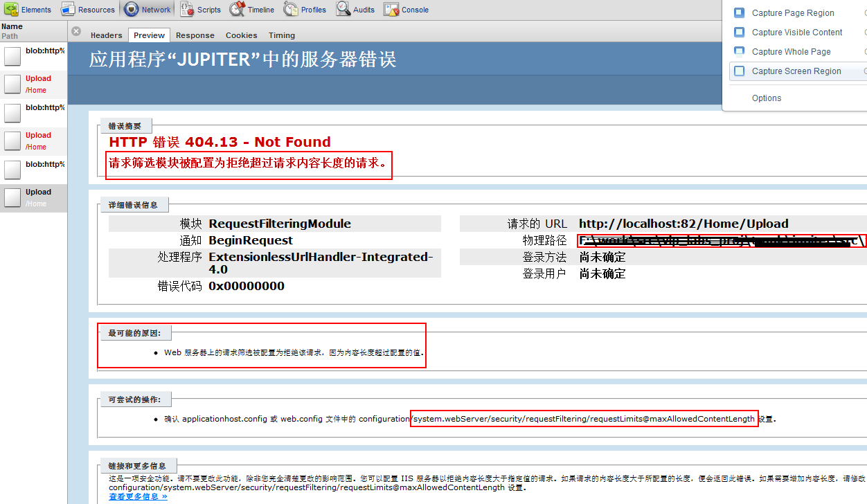The width and height of the screenshot is (867, 504).
Task: Click the 登录方法 label
Action: pyautogui.click(x=544, y=257)
